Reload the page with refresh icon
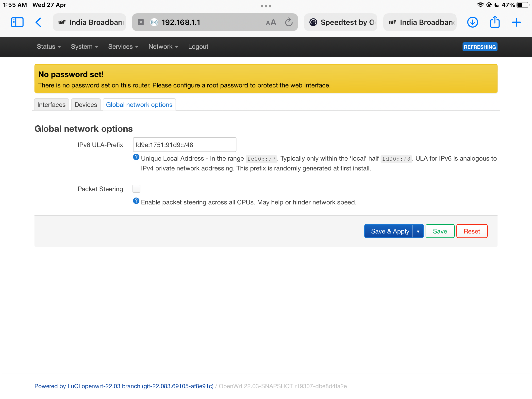This screenshot has height=399, width=532. point(289,22)
